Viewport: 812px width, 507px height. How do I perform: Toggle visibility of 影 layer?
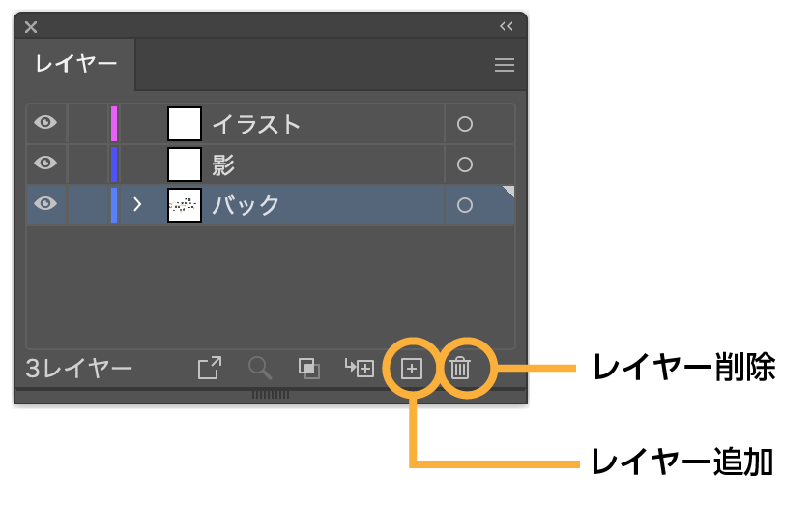point(45,163)
